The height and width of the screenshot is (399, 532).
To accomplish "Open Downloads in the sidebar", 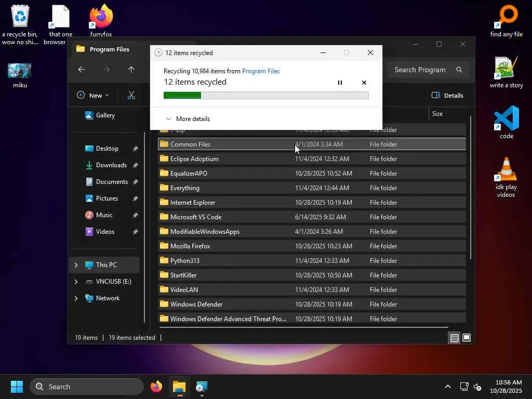I will point(111,165).
